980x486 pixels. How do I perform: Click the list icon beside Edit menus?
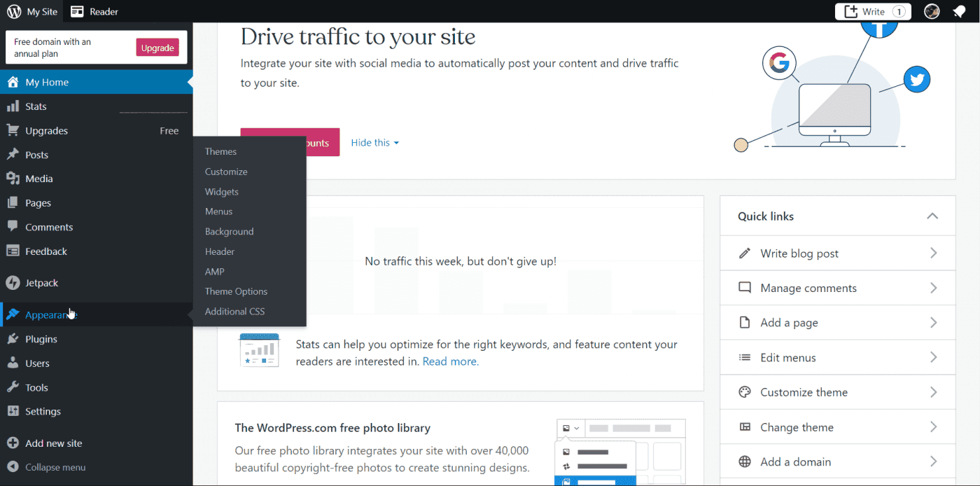click(x=745, y=357)
